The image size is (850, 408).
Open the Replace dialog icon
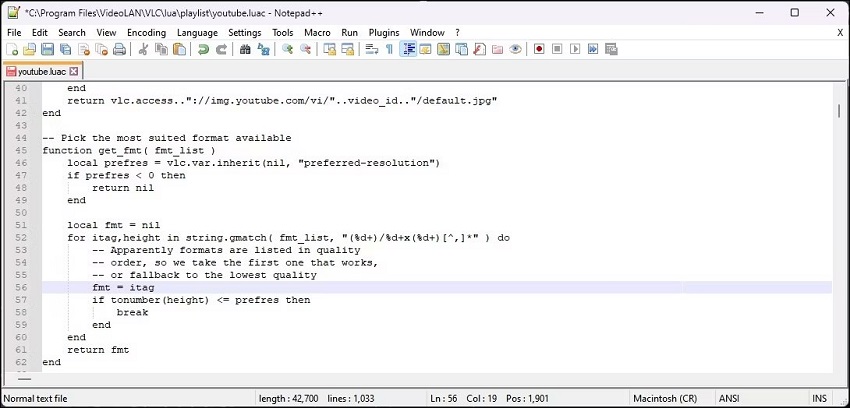click(x=263, y=49)
